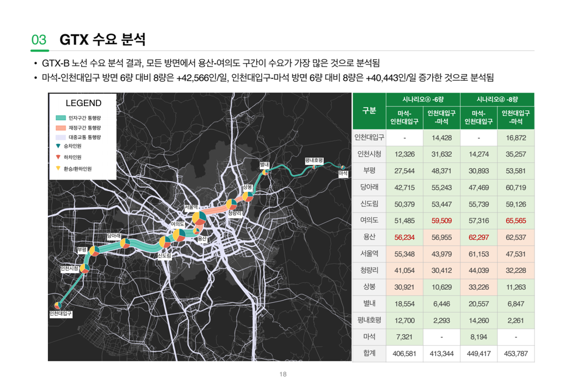
Task: Click the 신도림 label on the map
Action: click(x=164, y=255)
